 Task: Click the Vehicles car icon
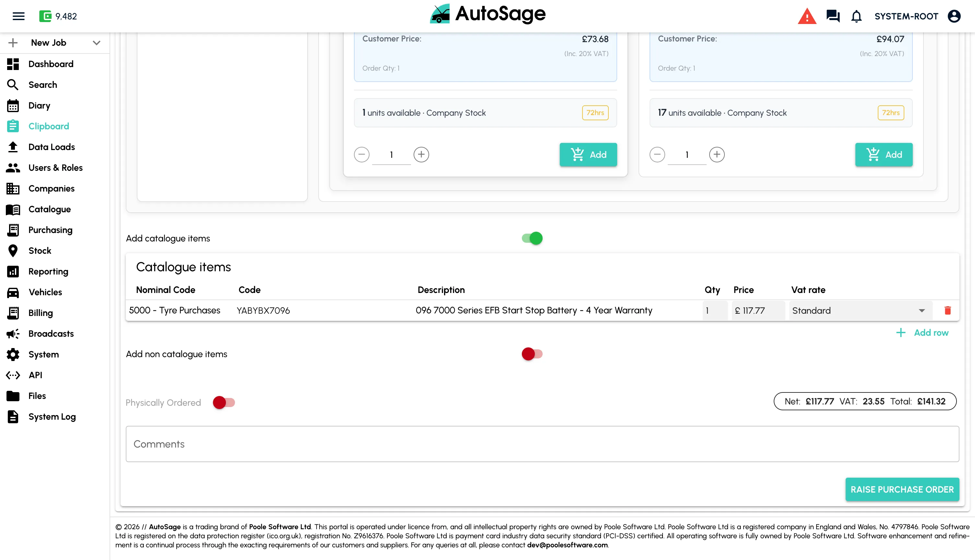[13, 292]
